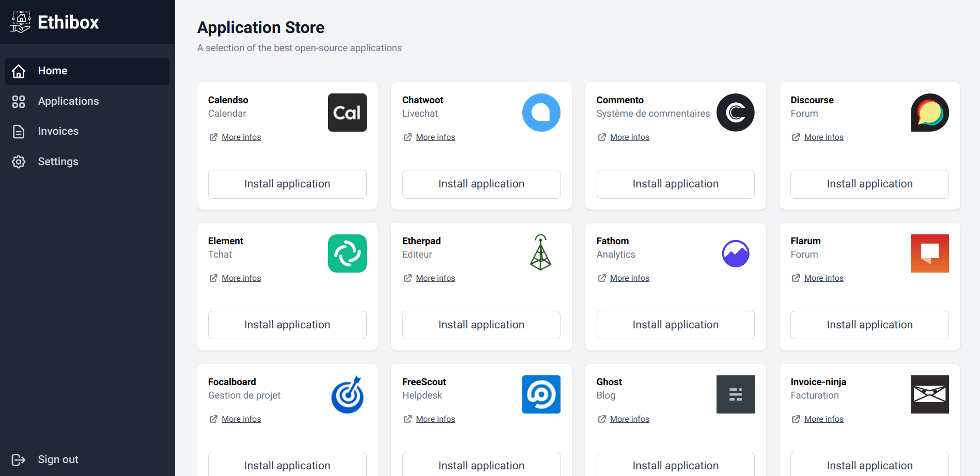Click the Etherpad tower logo
Viewport: 980px width, 476px height.
541,252
